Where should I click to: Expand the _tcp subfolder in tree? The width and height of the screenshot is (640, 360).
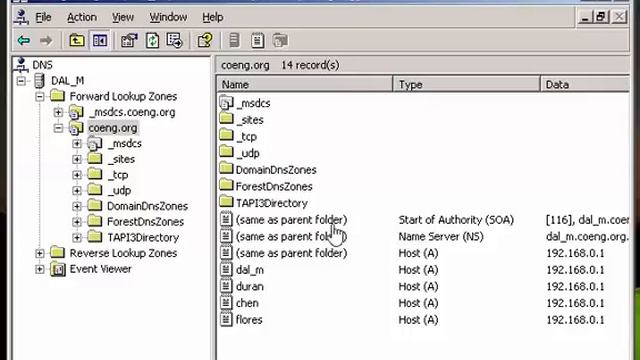77,175
